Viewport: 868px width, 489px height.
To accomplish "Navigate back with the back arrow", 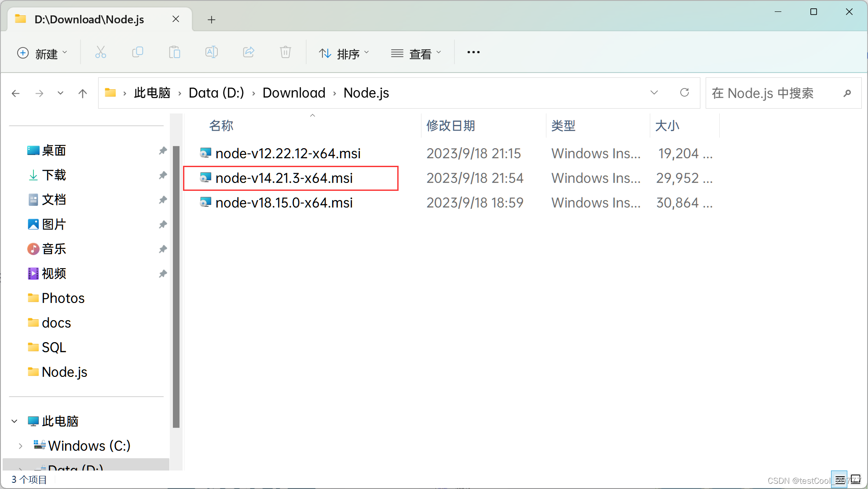I will (x=16, y=93).
